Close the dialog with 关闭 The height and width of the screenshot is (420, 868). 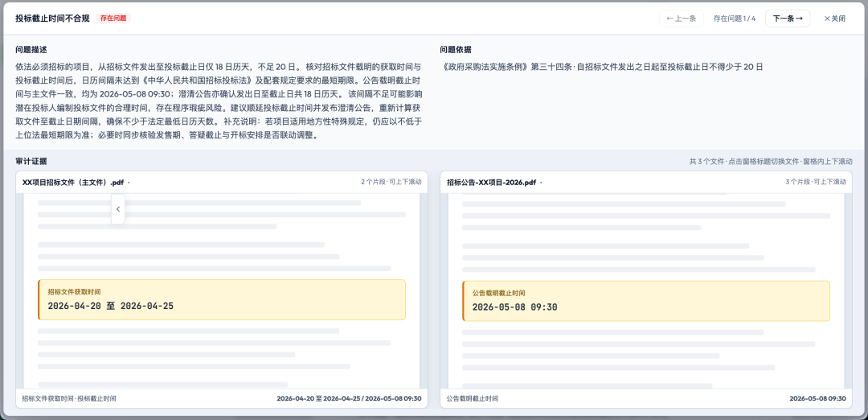coord(834,19)
